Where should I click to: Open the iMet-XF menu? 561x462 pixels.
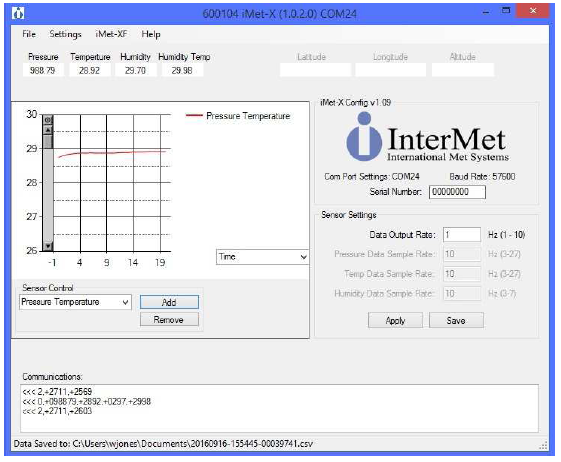pos(111,34)
